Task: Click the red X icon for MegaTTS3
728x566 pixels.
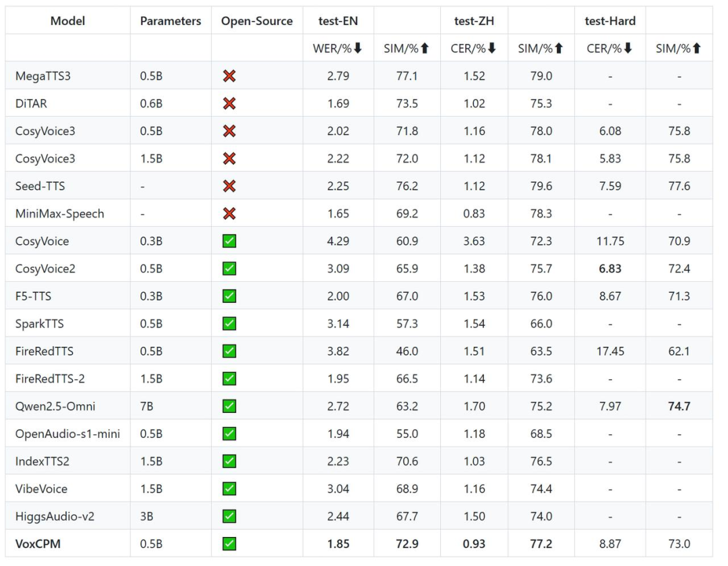Action: coord(229,76)
